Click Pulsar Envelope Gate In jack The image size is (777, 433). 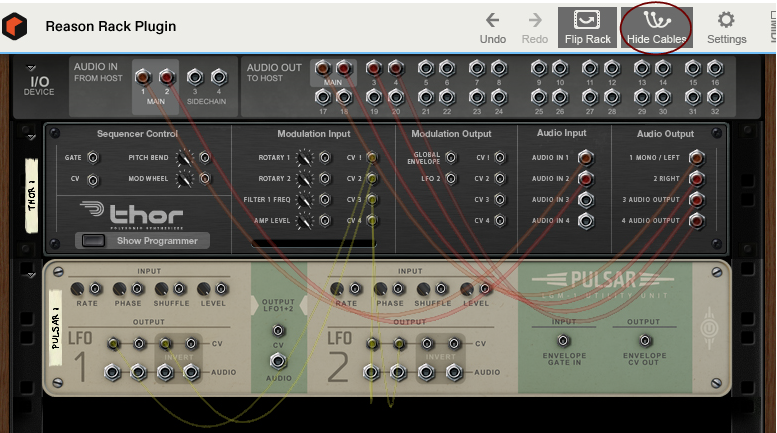(563, 341)
